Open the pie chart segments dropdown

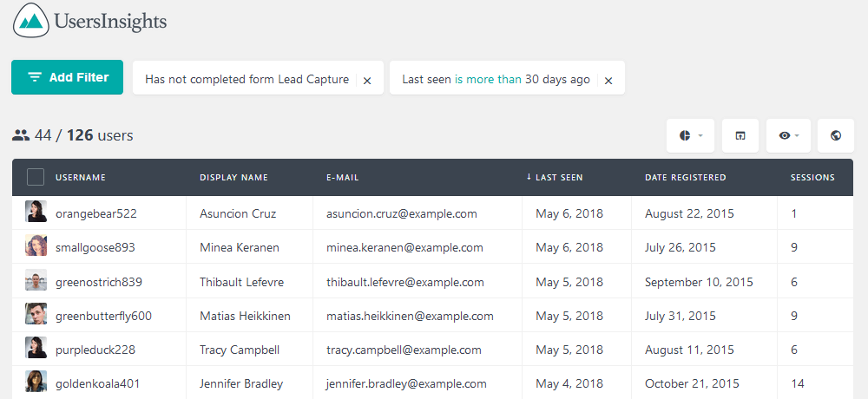click(x=690, y=135)
